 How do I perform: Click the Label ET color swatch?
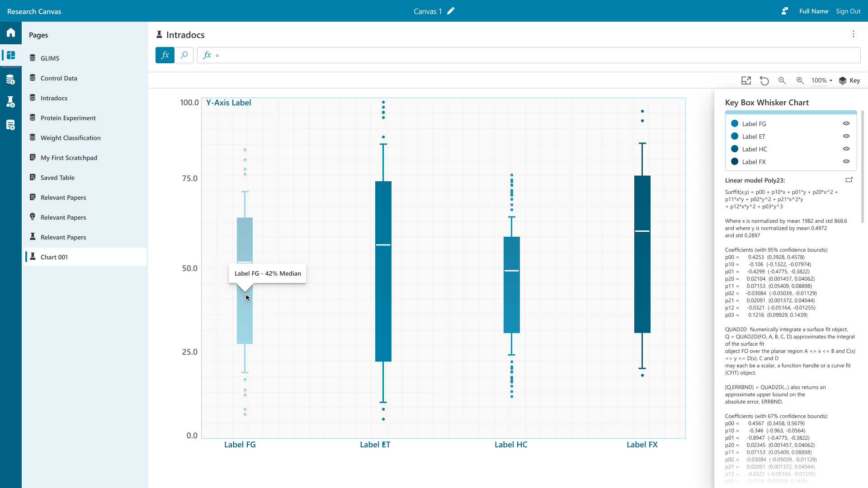coord(735,136)
